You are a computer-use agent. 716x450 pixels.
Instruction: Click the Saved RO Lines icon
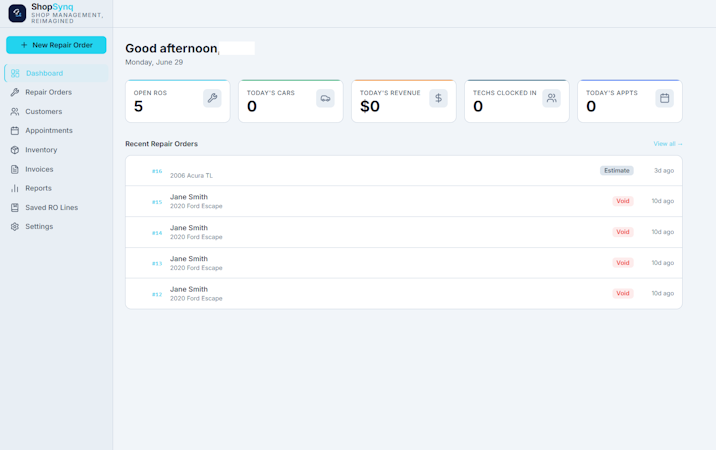(x=15, y=207)
